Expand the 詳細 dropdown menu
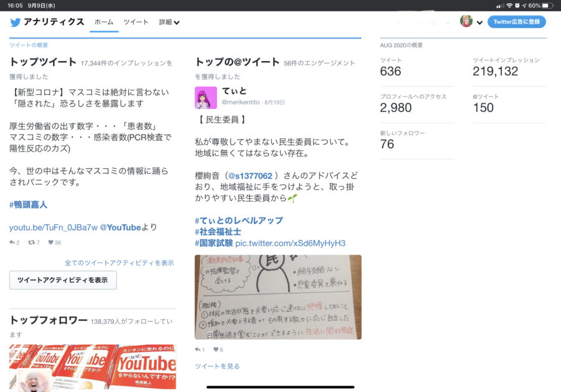The image size is (561, 392). pos(169,22)
